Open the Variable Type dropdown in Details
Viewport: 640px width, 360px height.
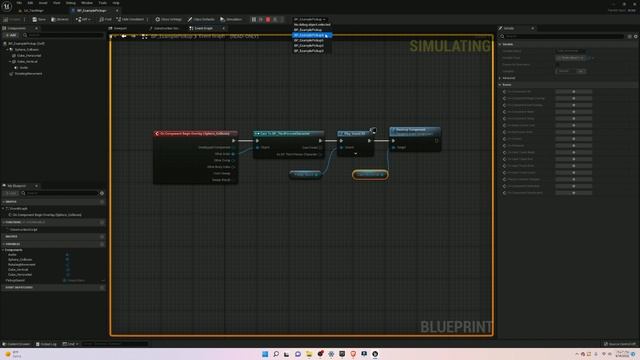pyautogui.click(x=571, y=58)
